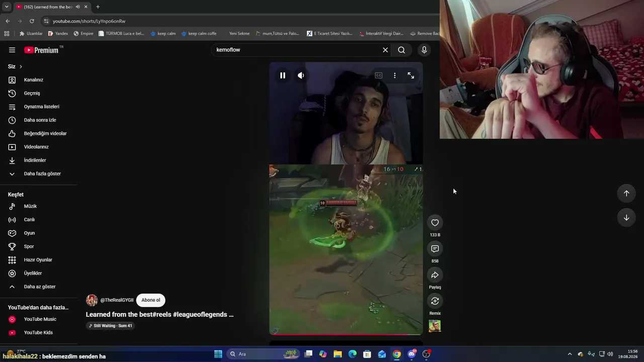Pause the playing Short

point(283,75)
